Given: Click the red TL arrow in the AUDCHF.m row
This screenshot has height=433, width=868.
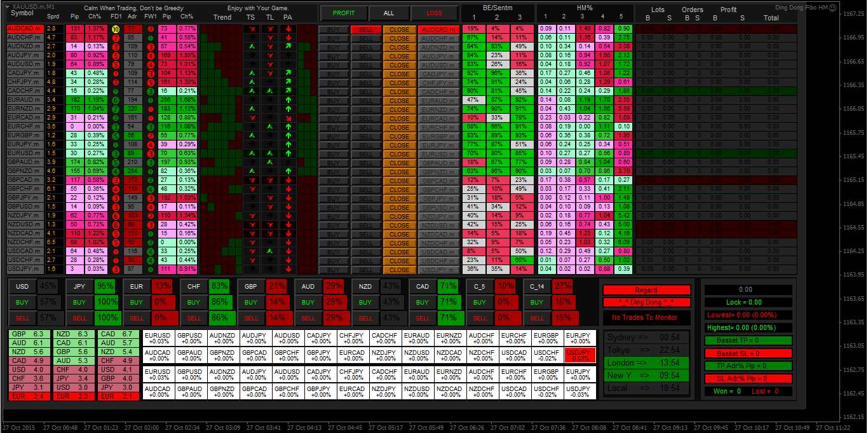Looking at the screenshot, I should coord(270,38).
